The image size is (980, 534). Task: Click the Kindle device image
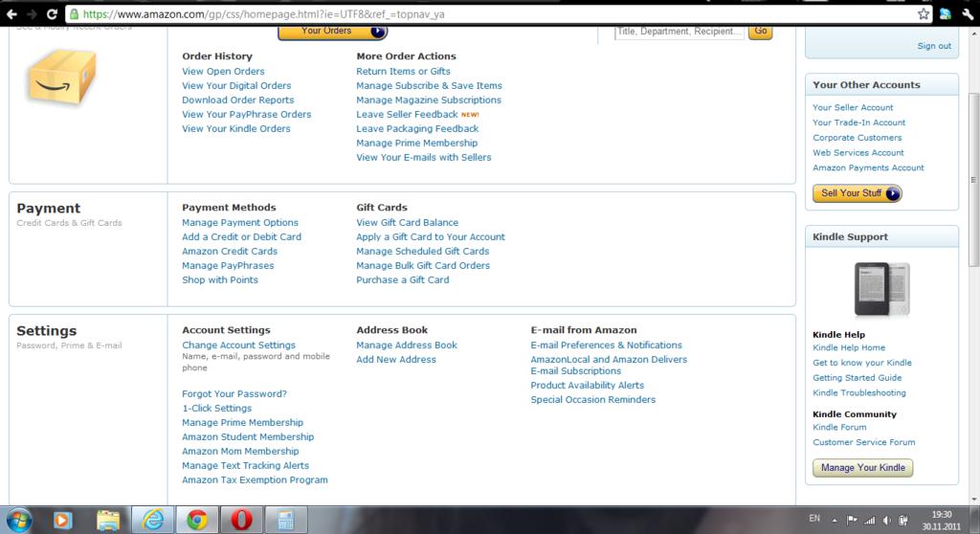tap(881, 289)
